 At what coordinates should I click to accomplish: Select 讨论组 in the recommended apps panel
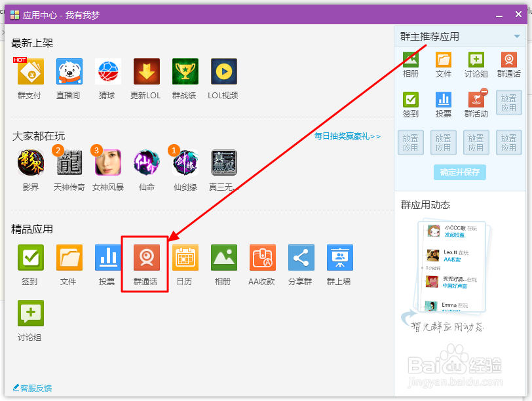[x=476, y=60]
